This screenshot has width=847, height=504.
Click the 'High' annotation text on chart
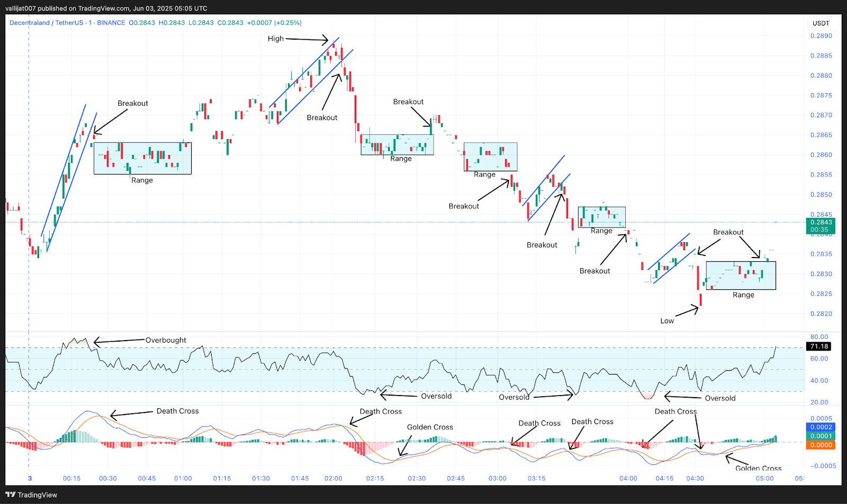(x=276, y=39)
